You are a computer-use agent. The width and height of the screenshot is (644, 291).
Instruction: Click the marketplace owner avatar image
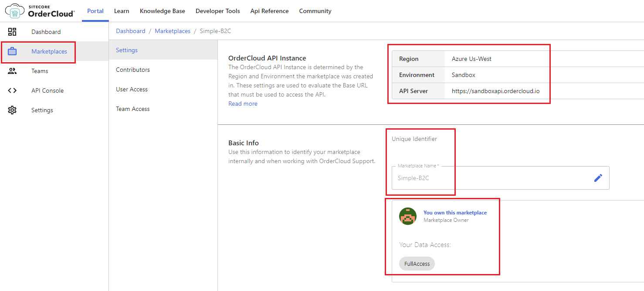[x=408, y=216]
